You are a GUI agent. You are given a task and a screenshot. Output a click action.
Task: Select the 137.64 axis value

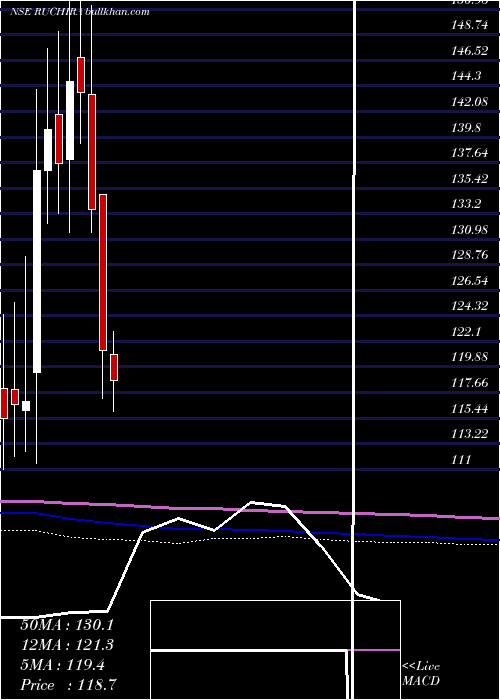pyautogui.click(x=469, y=154)
